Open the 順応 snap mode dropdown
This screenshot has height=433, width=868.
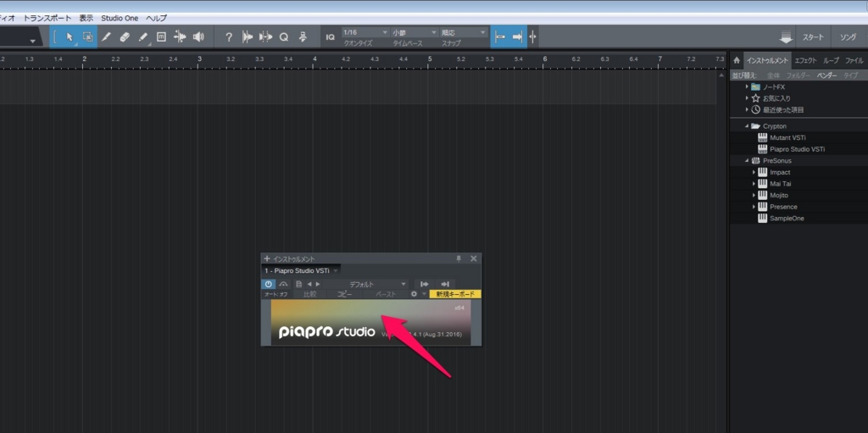pos(464,33)
